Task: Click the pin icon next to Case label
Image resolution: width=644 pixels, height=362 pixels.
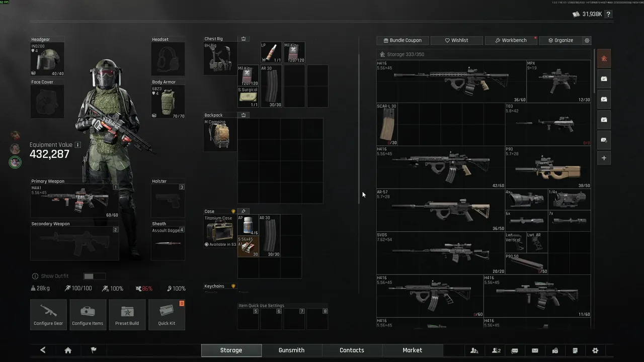Action: tap(244, 211)
